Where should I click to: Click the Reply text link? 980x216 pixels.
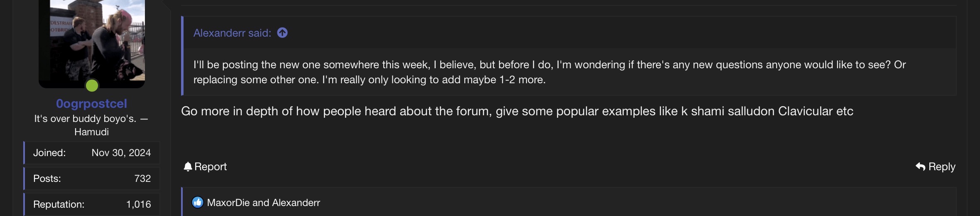coord(942,167)
